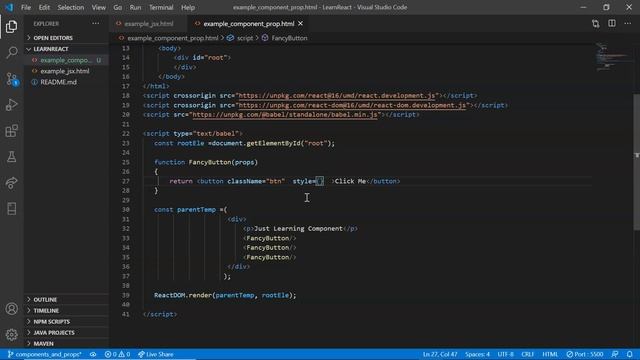Screen dimensions: 640x360
Task: Click the feedback icon in status bar
Action: click(x=615, y=354)
